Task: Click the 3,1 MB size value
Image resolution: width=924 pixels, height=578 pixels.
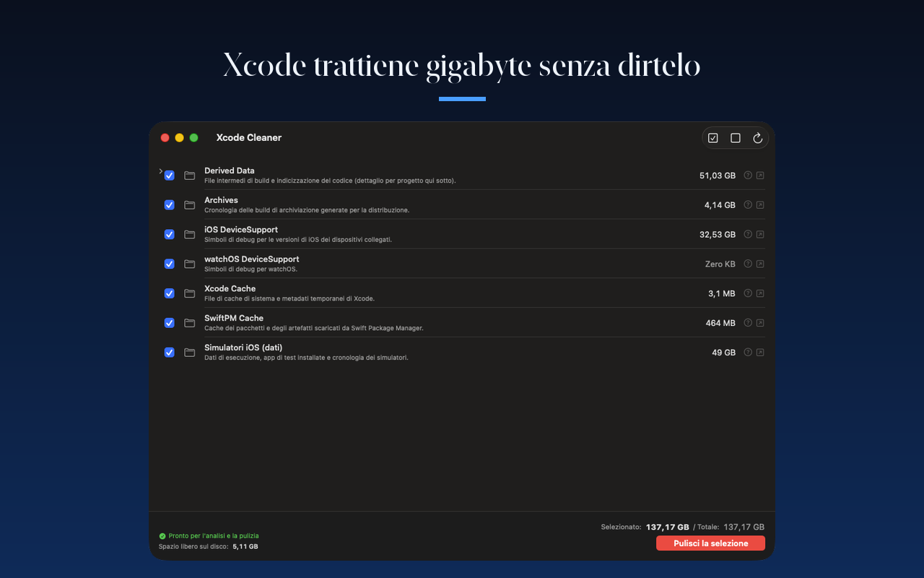Action: point(722,294)
